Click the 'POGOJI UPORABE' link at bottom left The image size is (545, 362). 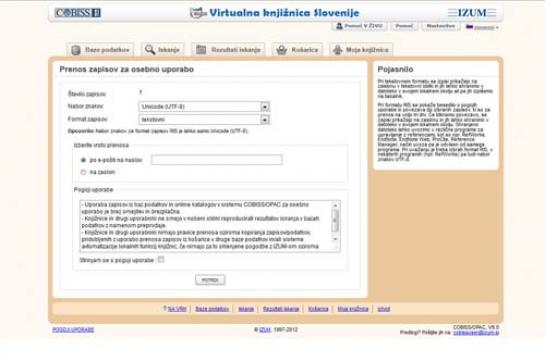click(73, 330)
